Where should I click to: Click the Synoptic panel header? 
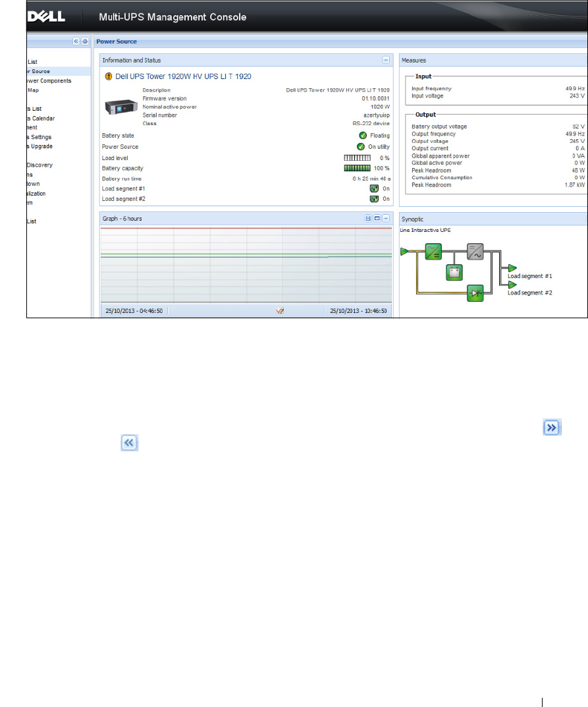(493, 219)
